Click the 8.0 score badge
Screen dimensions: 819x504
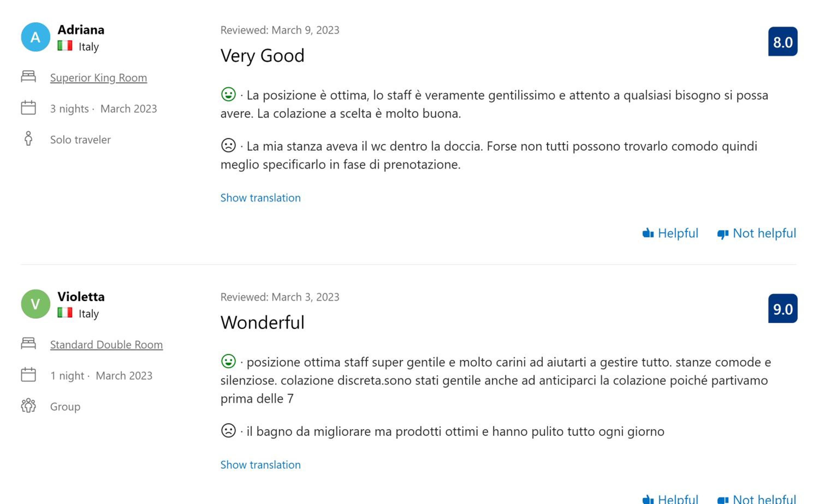(783, 42)
